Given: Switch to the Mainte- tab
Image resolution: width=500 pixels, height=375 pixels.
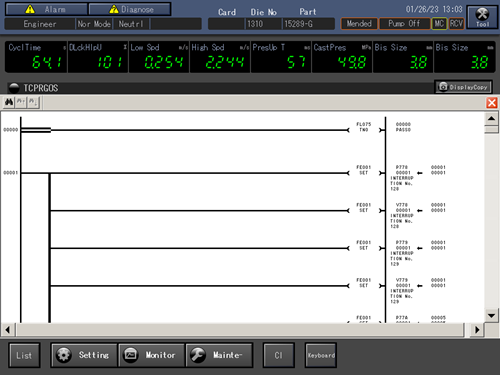Looking at the screenshot, I should (x=219, y=355).
